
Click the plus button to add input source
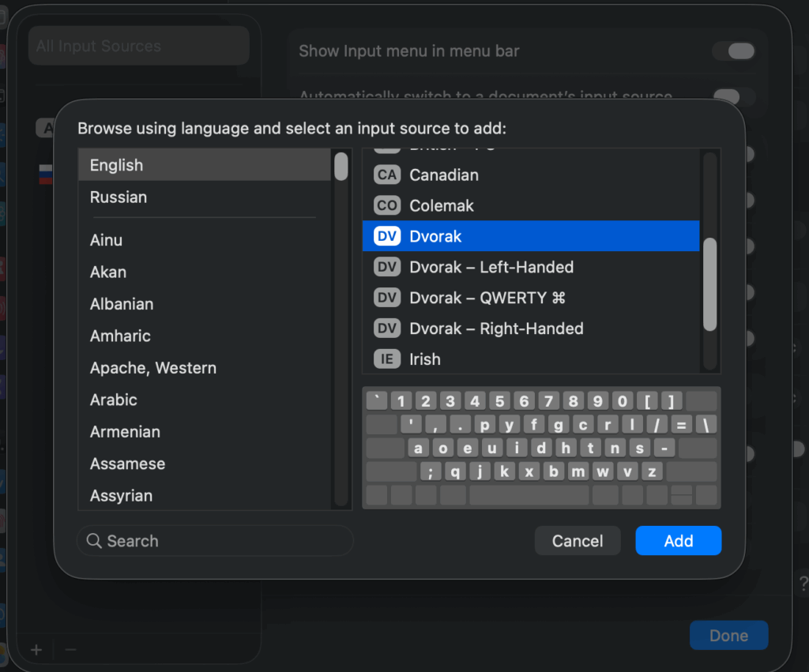[x=36, y=650]
